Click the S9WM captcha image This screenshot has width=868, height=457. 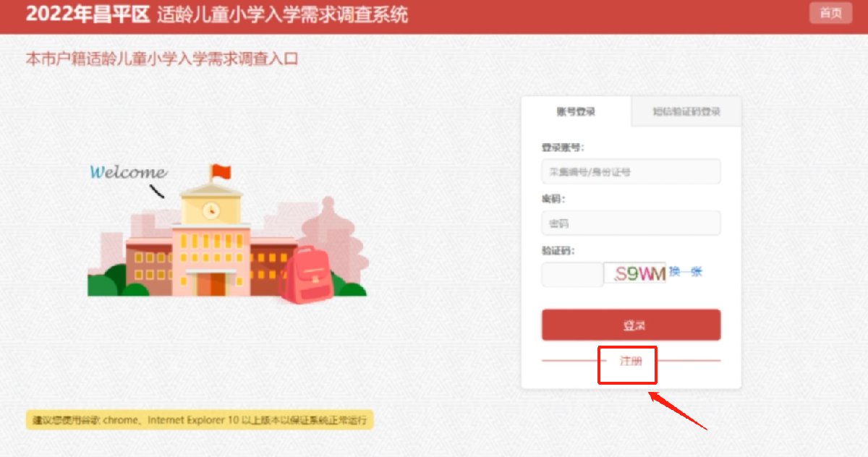point(635,273)
